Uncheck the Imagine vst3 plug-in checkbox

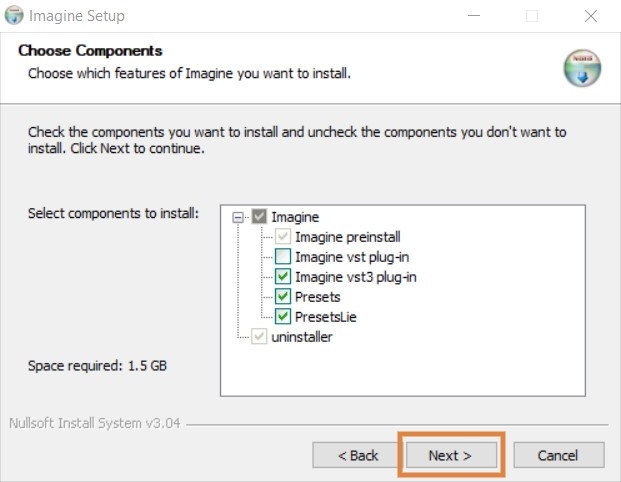tap(283, 277)
